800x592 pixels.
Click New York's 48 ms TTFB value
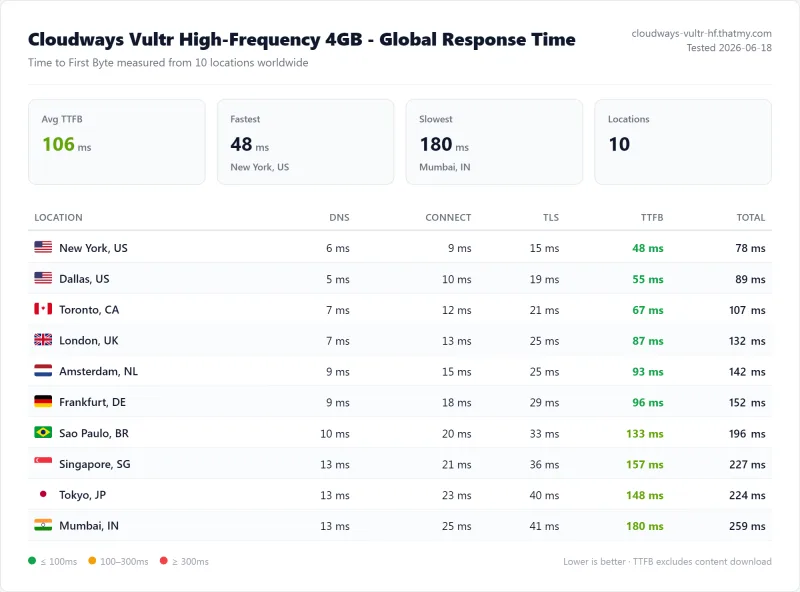647,248
